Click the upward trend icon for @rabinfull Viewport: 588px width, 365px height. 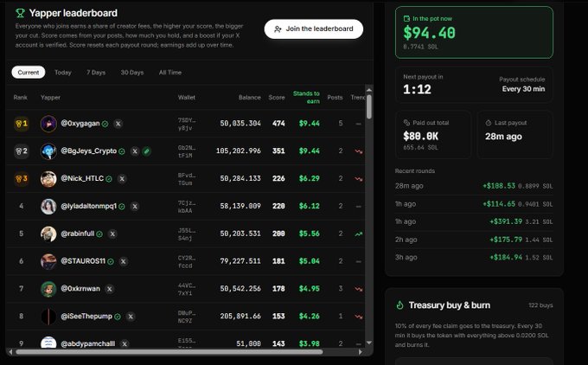pyautogui.click(x=359, y=234)
